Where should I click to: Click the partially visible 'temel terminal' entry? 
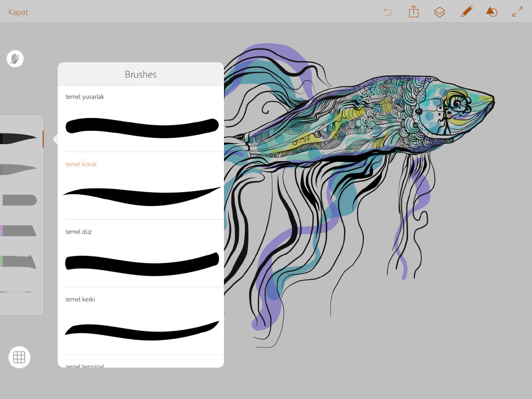85,366
